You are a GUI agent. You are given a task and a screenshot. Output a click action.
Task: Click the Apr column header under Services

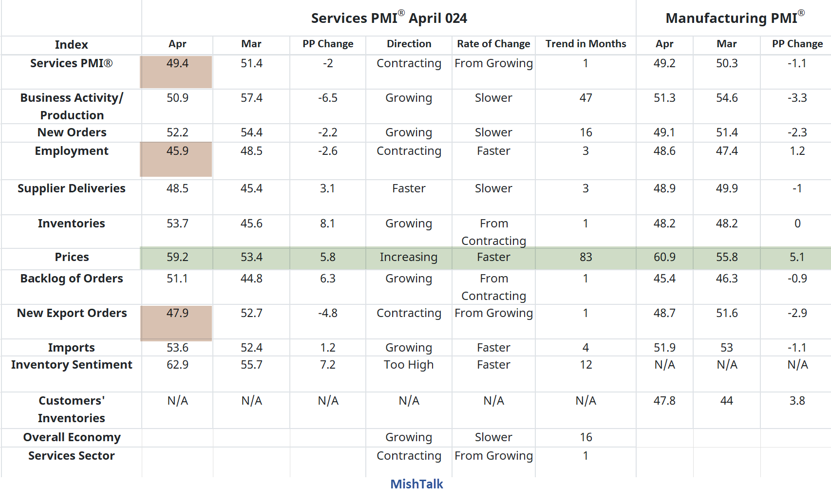177,44
